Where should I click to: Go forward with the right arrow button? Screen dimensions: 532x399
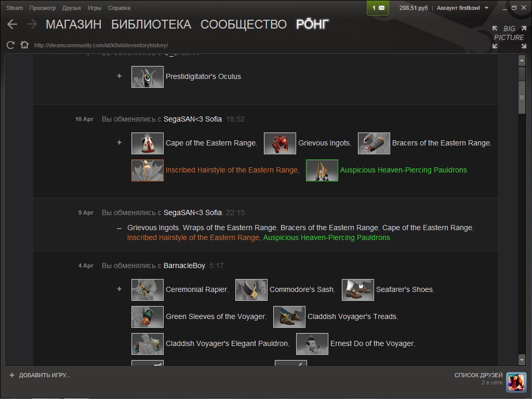[32, 24]
